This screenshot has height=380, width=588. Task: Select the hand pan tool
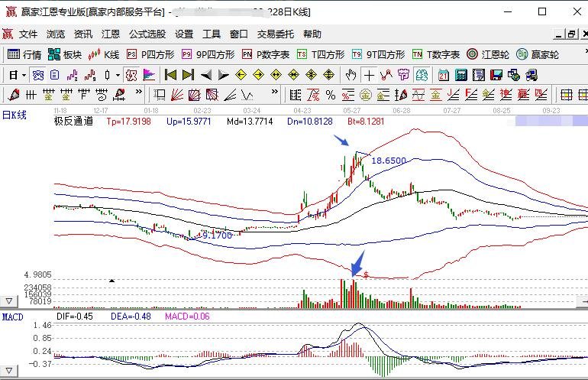point(351,75)
